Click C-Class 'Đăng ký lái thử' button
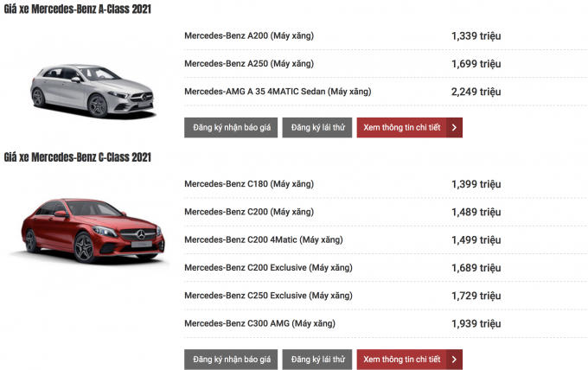 317,359
